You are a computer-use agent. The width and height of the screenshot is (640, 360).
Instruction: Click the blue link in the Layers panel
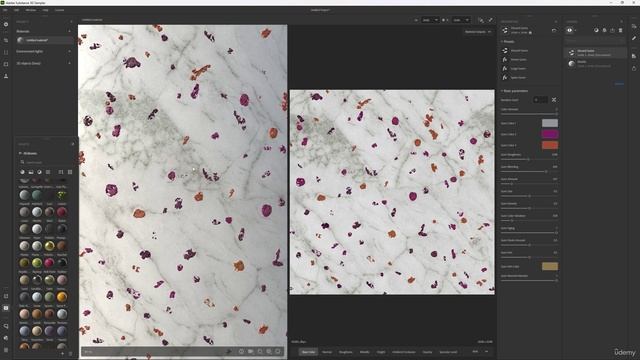619,84
